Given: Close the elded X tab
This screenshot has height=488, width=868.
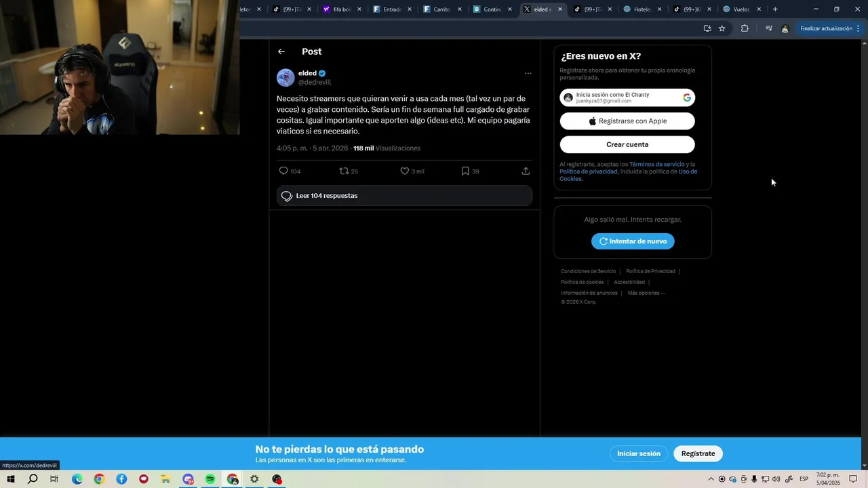Looking at the screenshot, I should (x=560, y=9).
